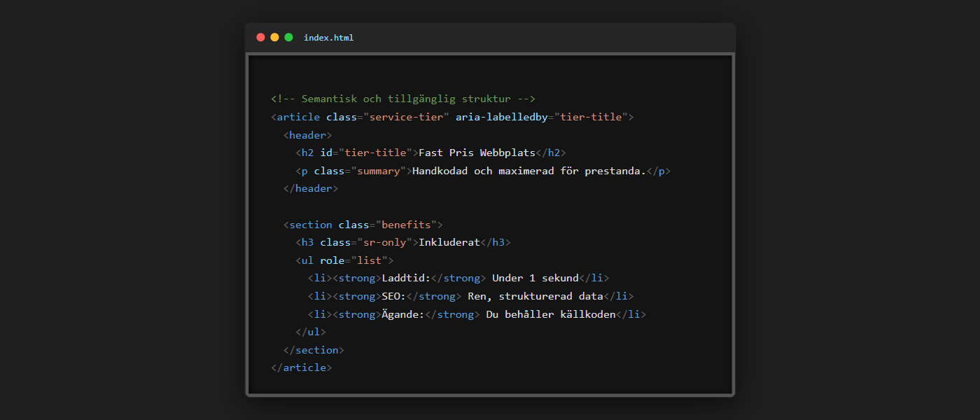Image resolution: width=980 pixels, height=420 pixels.
Task: Click the opening section tag name
Action: [x=311, y=225]
